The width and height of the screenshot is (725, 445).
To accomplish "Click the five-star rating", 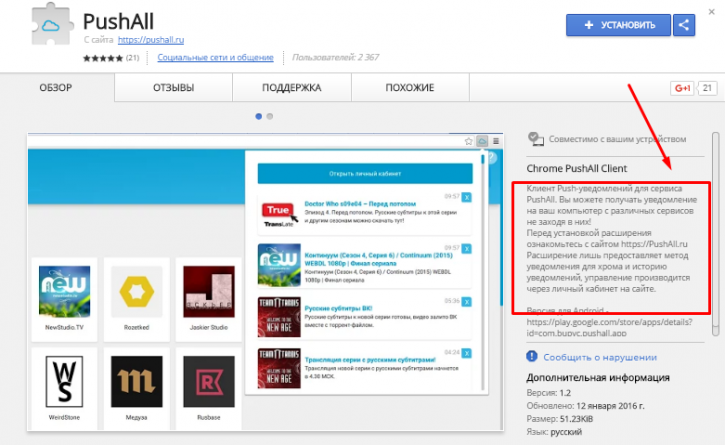I will pos(103,58).
